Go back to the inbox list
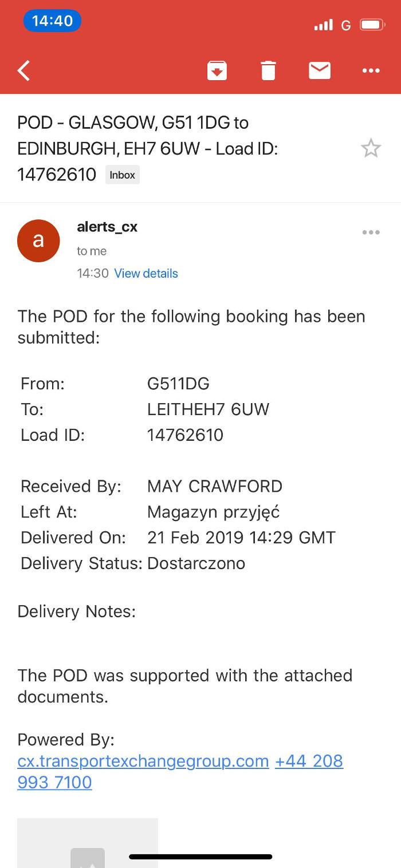The height and width of the screenshot is (868, 401). click(24, 70)
